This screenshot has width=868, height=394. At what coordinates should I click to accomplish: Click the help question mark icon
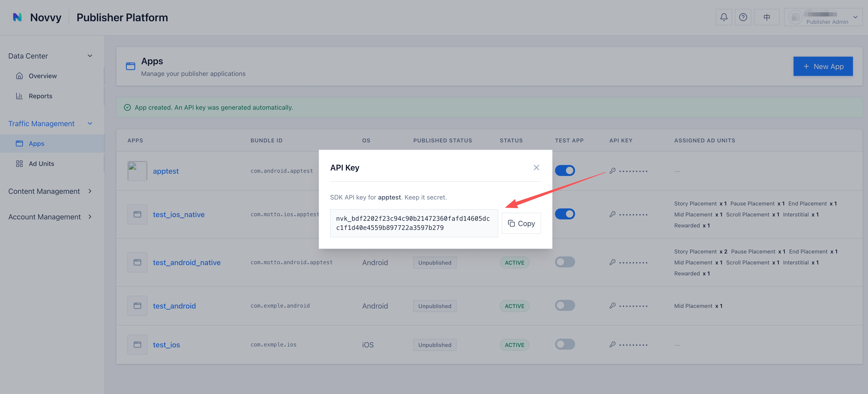[x=743, y=17]
